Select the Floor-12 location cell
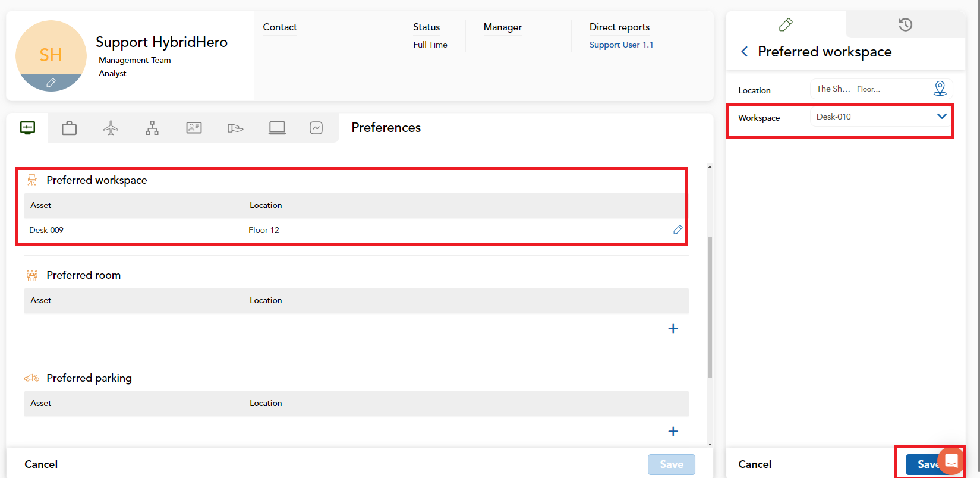Image resolution: width=980 pixels, height=478 pixels. pos(264,230)
